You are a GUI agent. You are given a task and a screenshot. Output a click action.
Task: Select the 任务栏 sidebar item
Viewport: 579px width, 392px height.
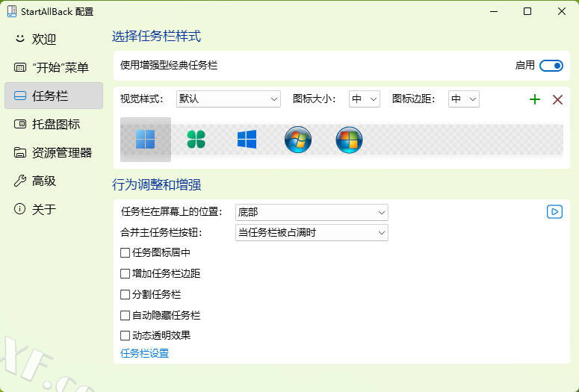[x=54, y=96]
